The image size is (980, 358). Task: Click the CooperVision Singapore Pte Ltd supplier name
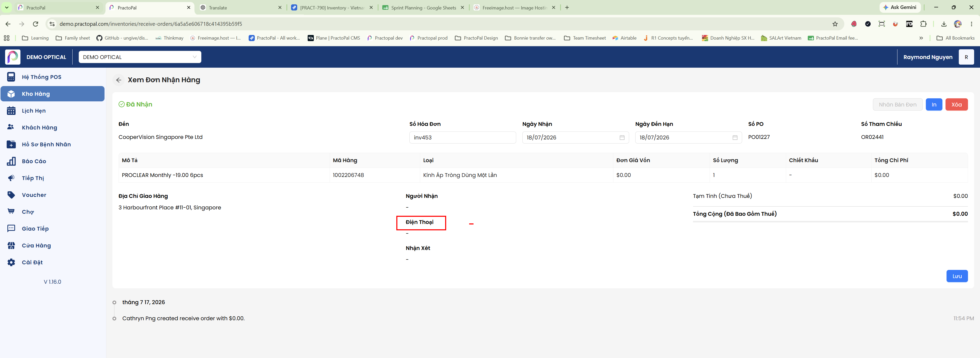click(160, 137)
